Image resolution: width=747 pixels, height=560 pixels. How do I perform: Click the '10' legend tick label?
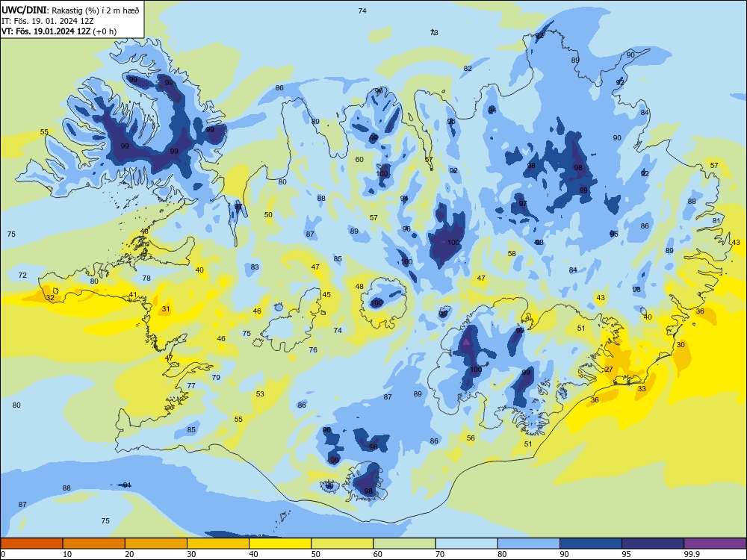(x=67, y=554)
